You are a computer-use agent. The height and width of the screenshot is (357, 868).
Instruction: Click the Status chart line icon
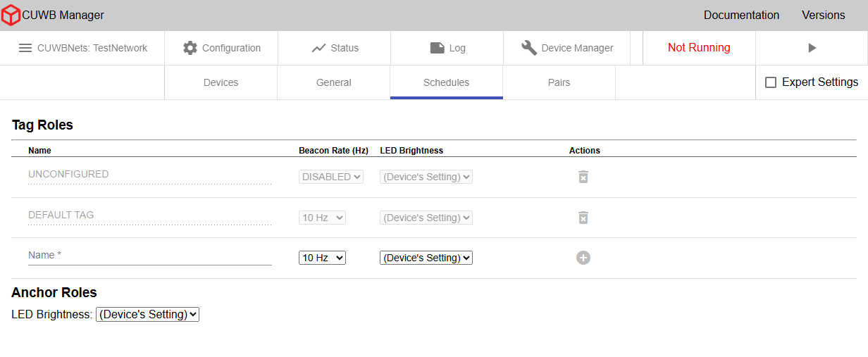(x=318, y=48)
